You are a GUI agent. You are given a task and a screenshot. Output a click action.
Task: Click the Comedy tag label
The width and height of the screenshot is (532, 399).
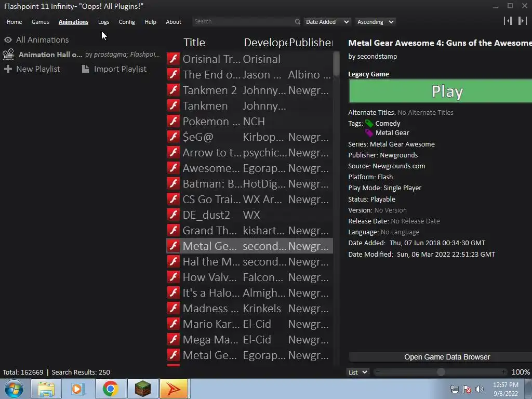point(388,124)
